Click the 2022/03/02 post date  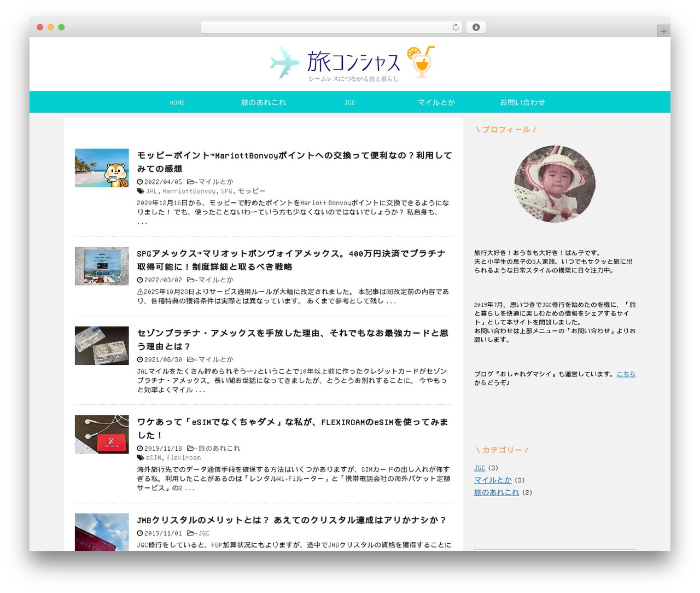[x=163, y=280]
